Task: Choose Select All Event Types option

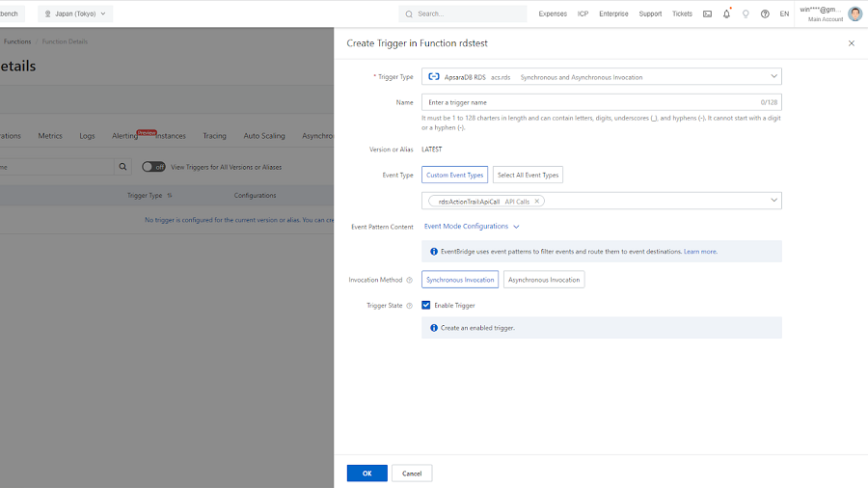Action: point(528,175)
